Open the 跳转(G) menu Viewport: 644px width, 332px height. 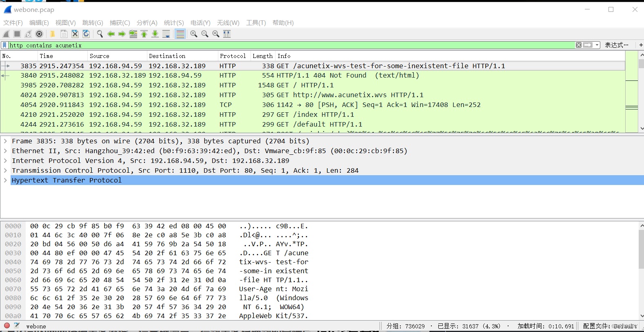(x=93, y=23)
